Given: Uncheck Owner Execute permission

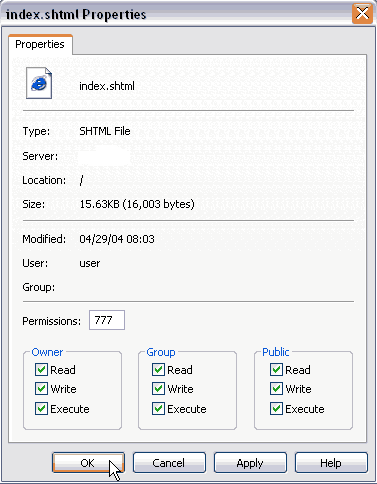Looking at the screenshot, I should pos(41,409).
